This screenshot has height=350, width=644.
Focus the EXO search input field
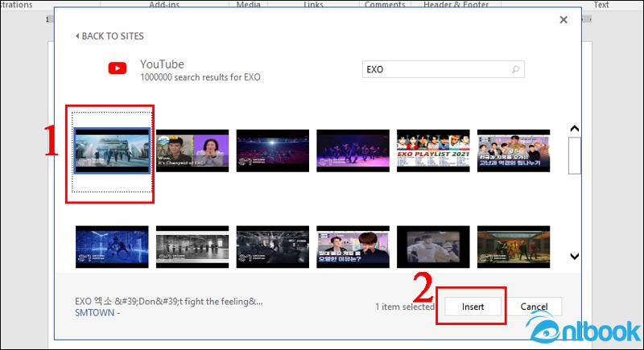444,69
